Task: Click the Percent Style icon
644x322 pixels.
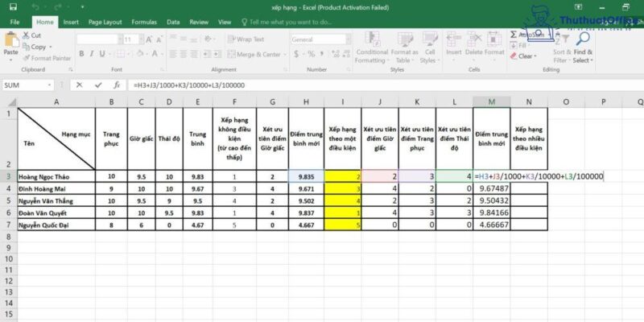Action: [x=311, y=54]
